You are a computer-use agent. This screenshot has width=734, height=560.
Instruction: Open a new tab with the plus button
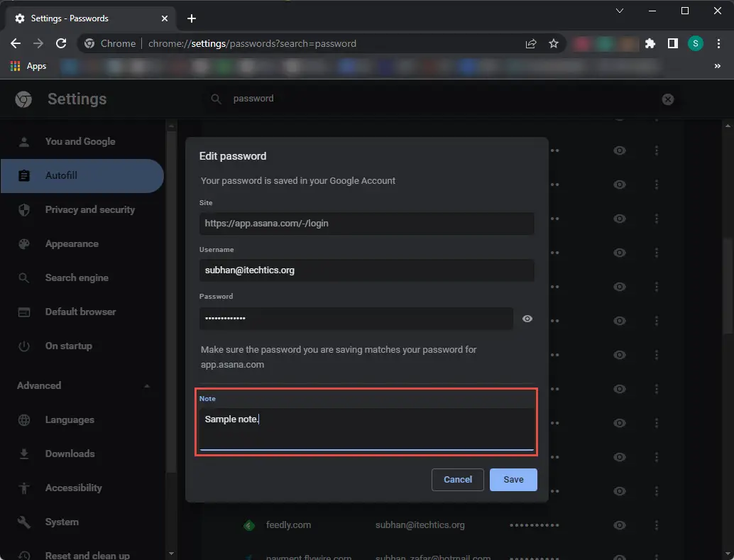click(x=192, y=18)
